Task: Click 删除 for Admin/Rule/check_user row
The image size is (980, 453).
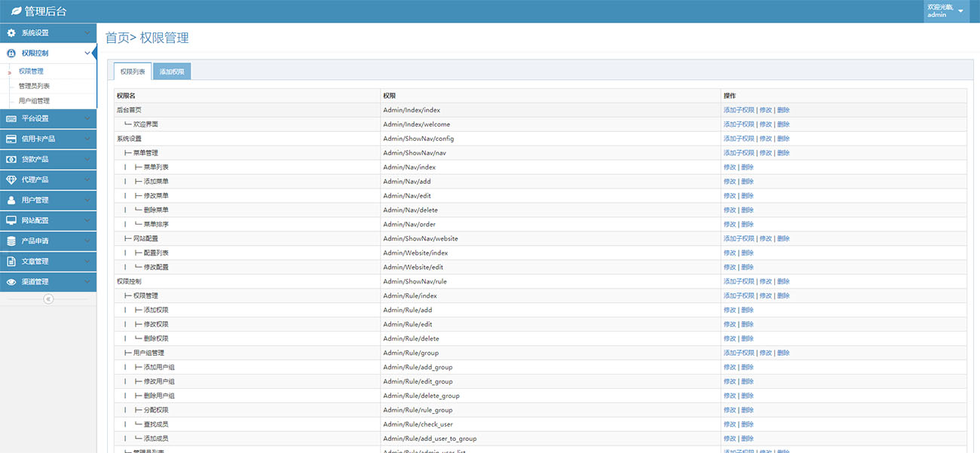Action: coord(747,425)
